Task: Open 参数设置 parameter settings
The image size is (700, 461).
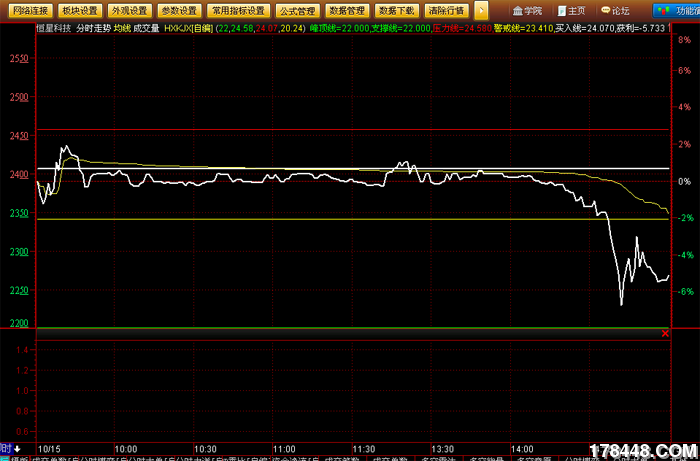Action: 179,10
